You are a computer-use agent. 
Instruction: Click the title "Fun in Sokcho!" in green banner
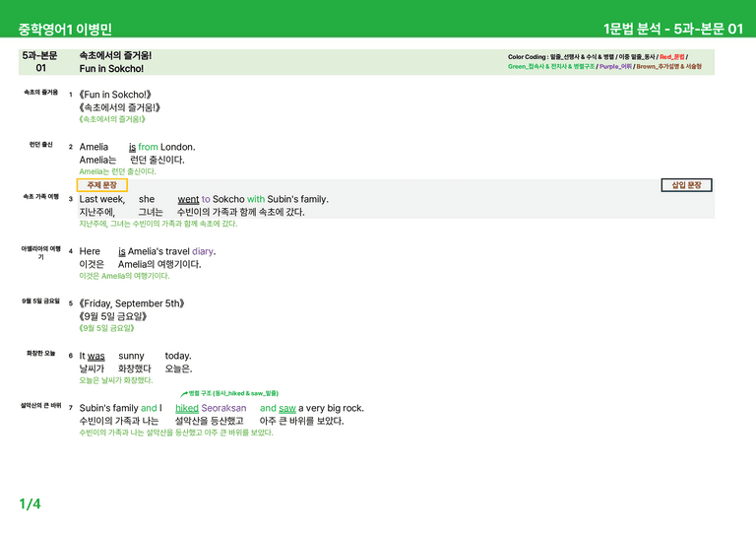coord(111,69)
